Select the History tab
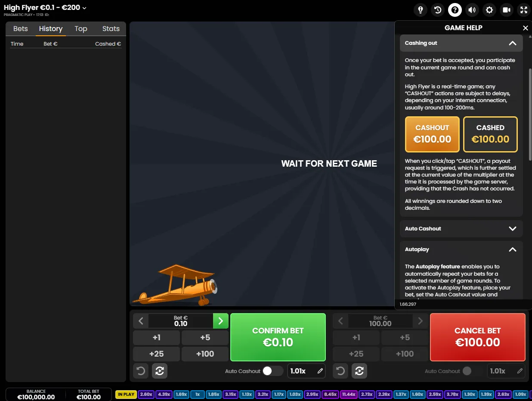This screenshot has width=532, height=401. 51,29
